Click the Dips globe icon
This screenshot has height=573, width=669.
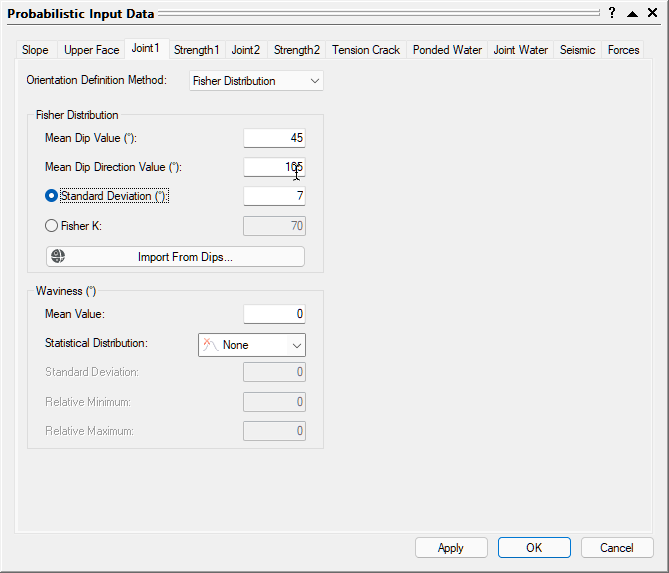[x=58, y=256]
